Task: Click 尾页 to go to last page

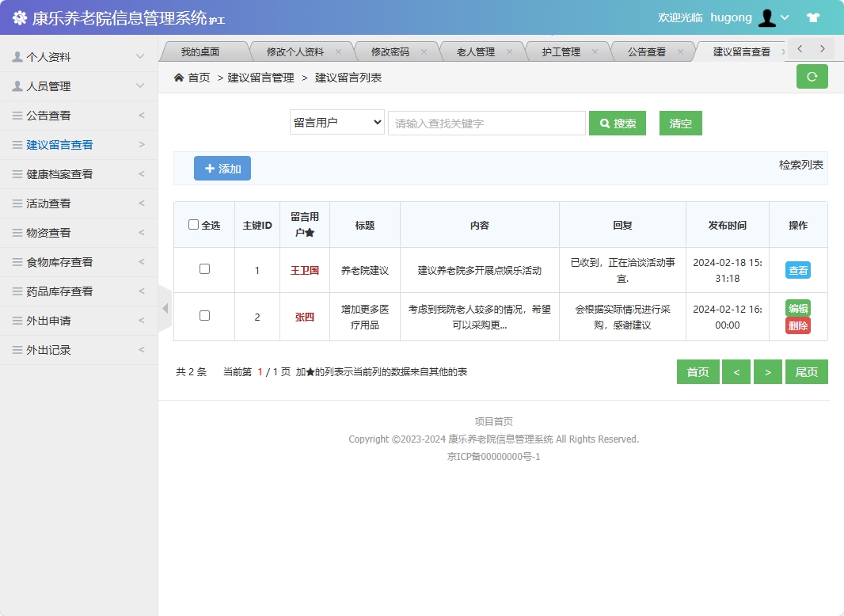Action: click(806, 371)
